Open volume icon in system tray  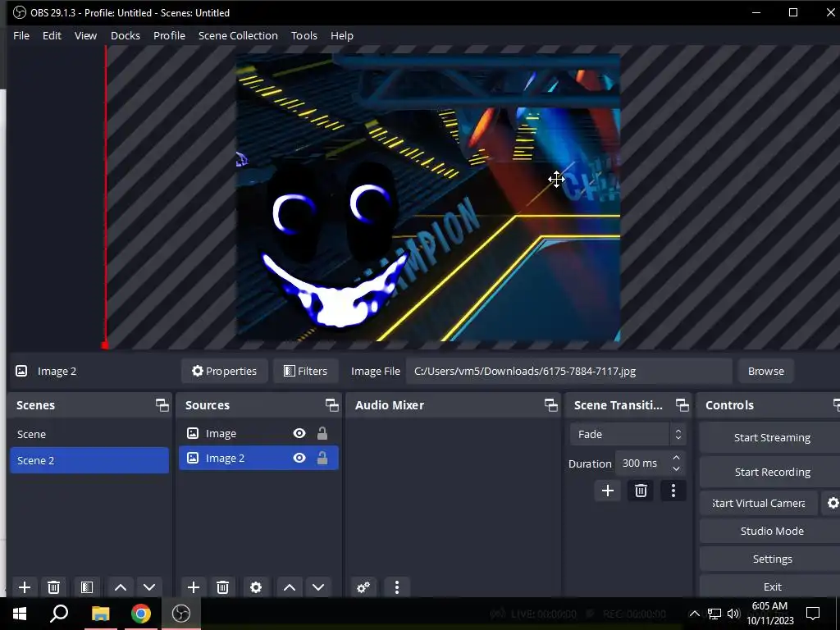[x=733, y=614]
